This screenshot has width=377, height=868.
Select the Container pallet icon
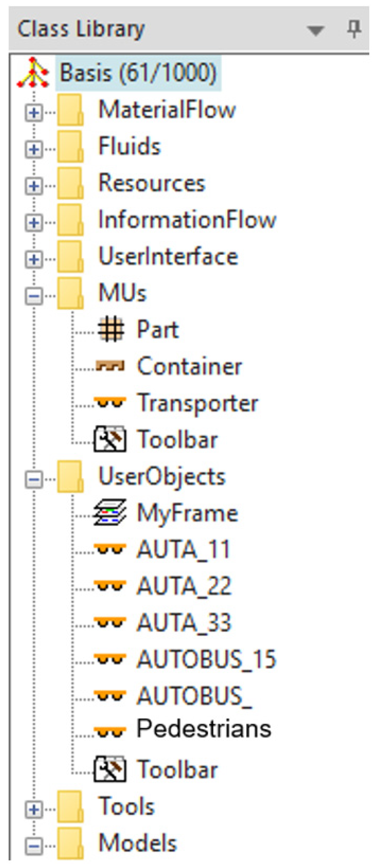(110, 366)
